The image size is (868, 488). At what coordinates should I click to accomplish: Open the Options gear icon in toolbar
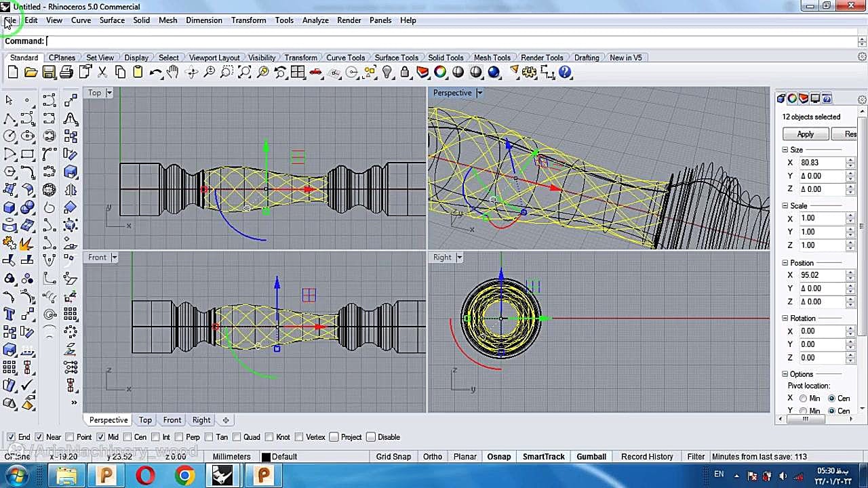530,73
